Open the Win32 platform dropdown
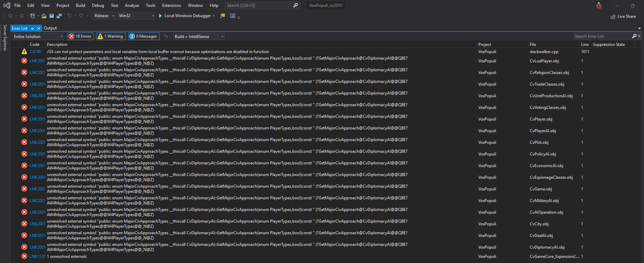Screen dimensions: 644x263 pos(137,16)
